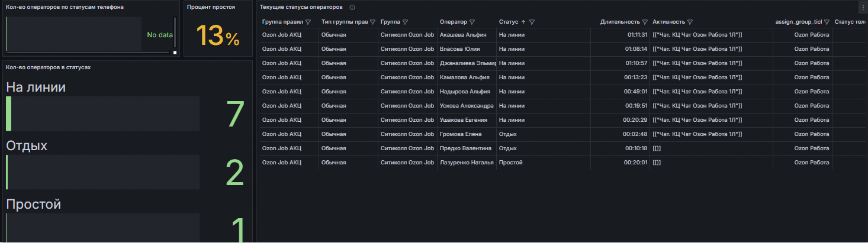
Task: Select the Лазуренко Наталья operator cell
Action: [467, 162]
